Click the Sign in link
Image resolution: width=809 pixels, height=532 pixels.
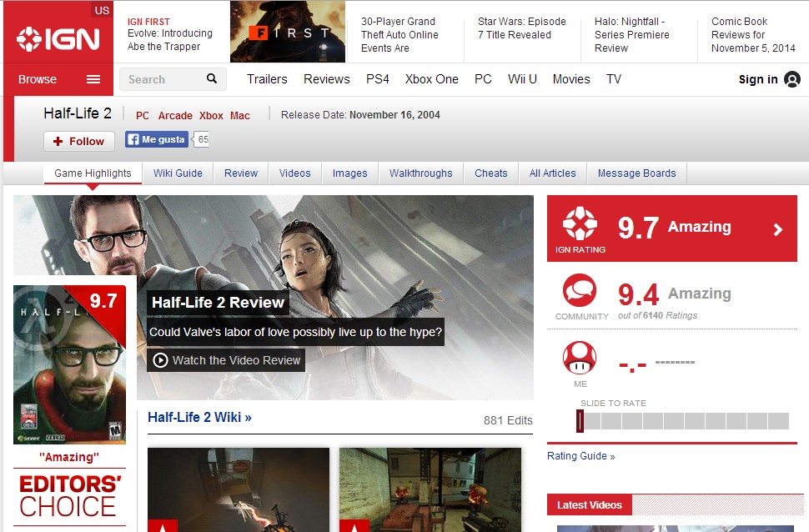pyautogui.click(x=758, y=79)
